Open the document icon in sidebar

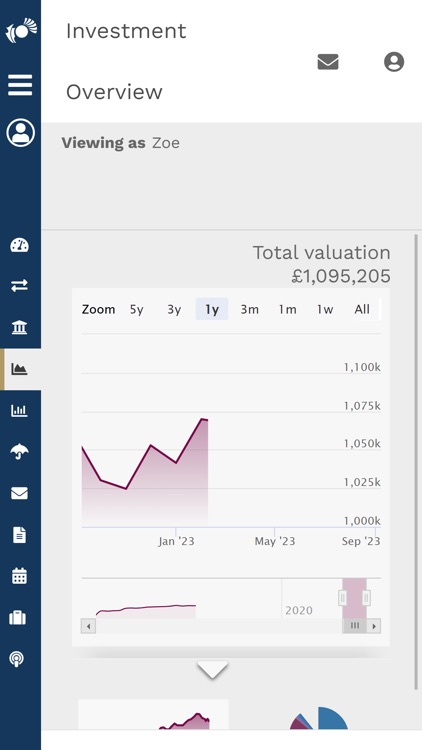pos(20,535)
